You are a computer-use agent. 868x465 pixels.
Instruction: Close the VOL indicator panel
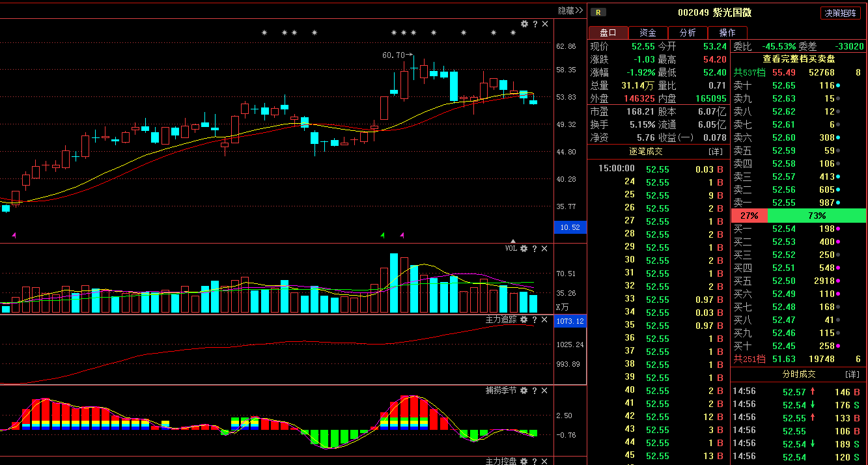545,249
